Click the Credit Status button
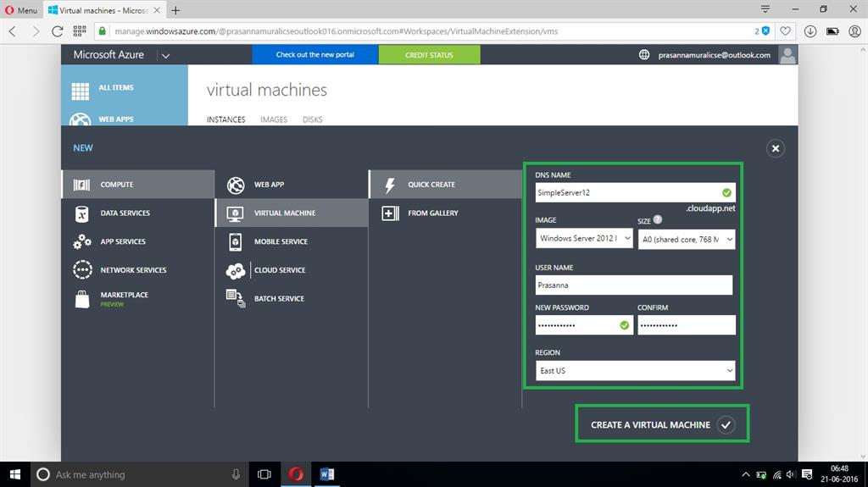The width and height of the screenshot is (868, 487). 429,55
